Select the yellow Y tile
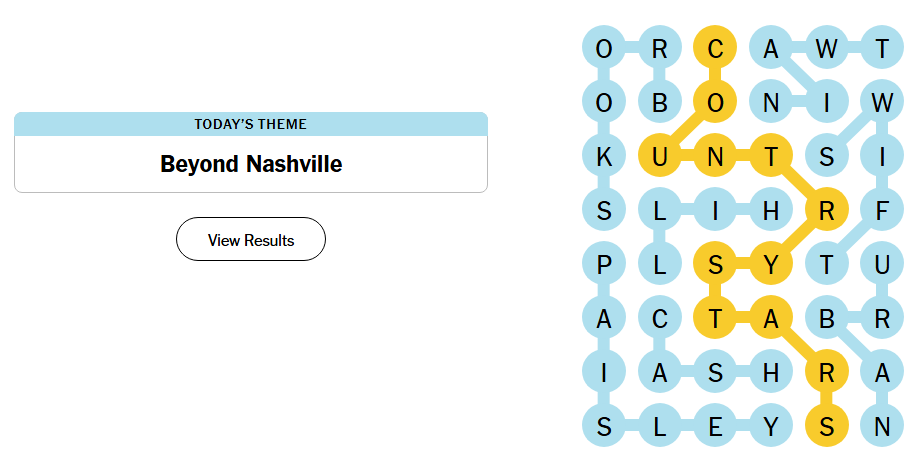 (771, 264)
